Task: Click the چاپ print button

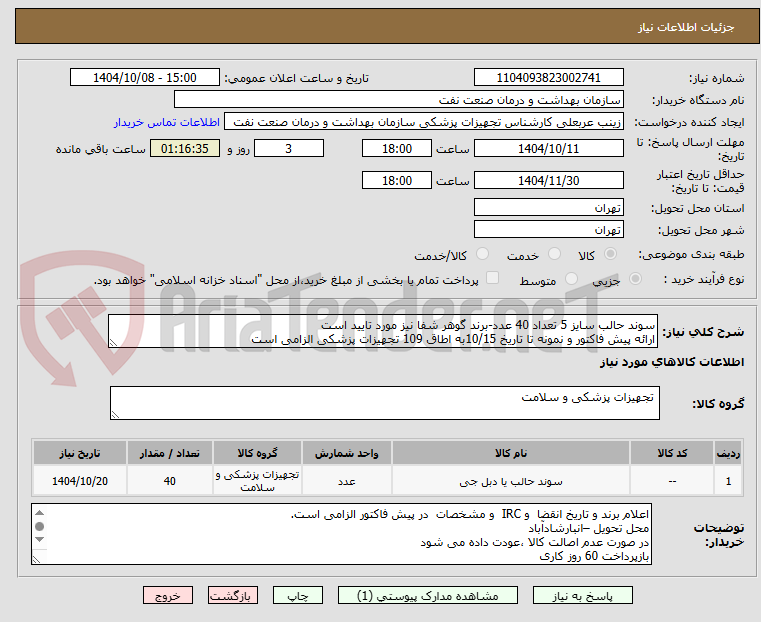Action: 298,595
